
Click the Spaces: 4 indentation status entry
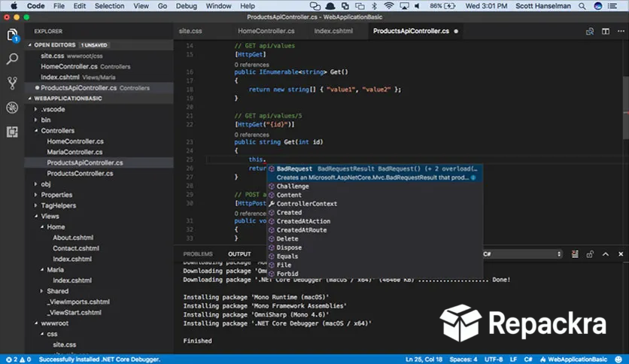click(x=463, y=359)
